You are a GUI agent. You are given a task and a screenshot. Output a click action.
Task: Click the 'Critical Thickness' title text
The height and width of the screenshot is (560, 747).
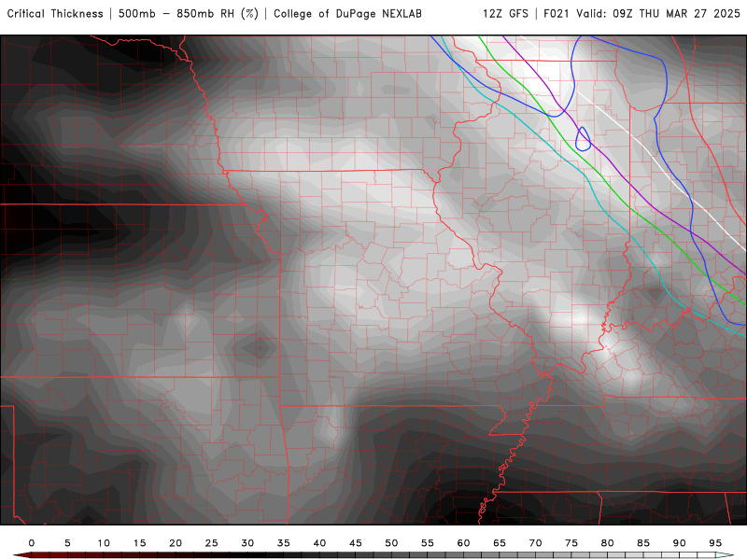tap(55, 14)
